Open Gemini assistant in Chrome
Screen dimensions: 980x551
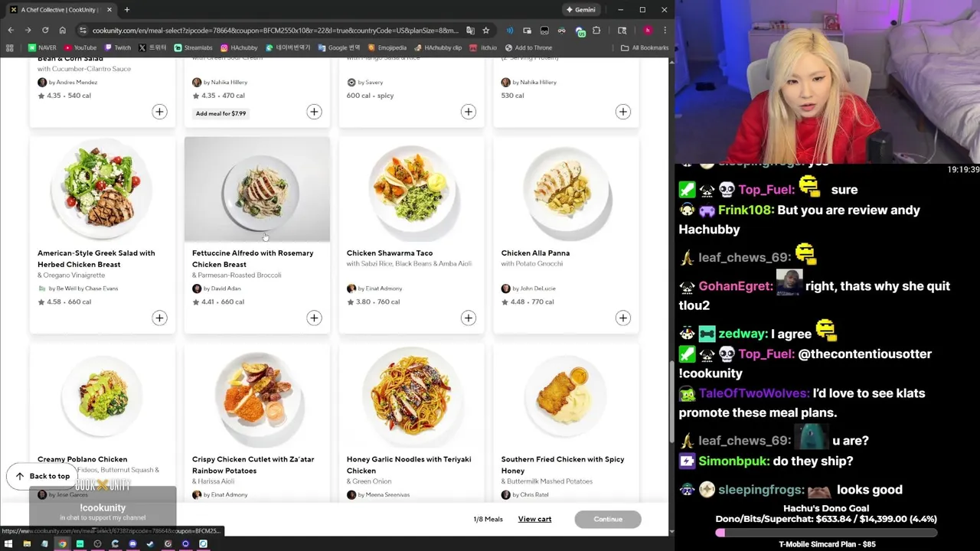[x=580, y=10]
